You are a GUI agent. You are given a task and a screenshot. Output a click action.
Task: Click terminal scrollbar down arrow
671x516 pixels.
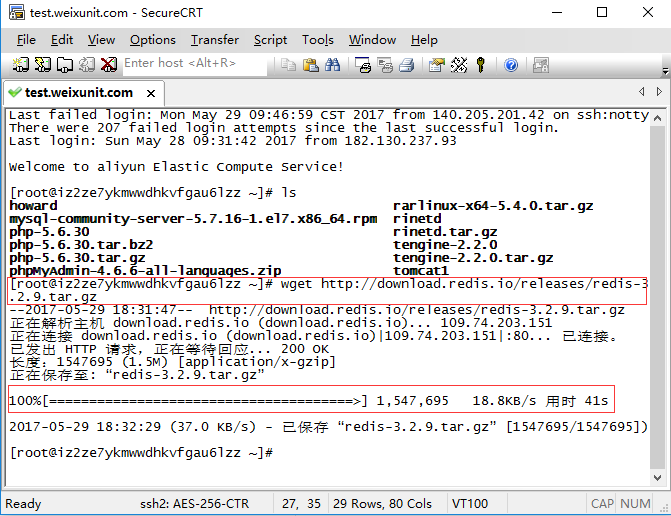[658, 478]
